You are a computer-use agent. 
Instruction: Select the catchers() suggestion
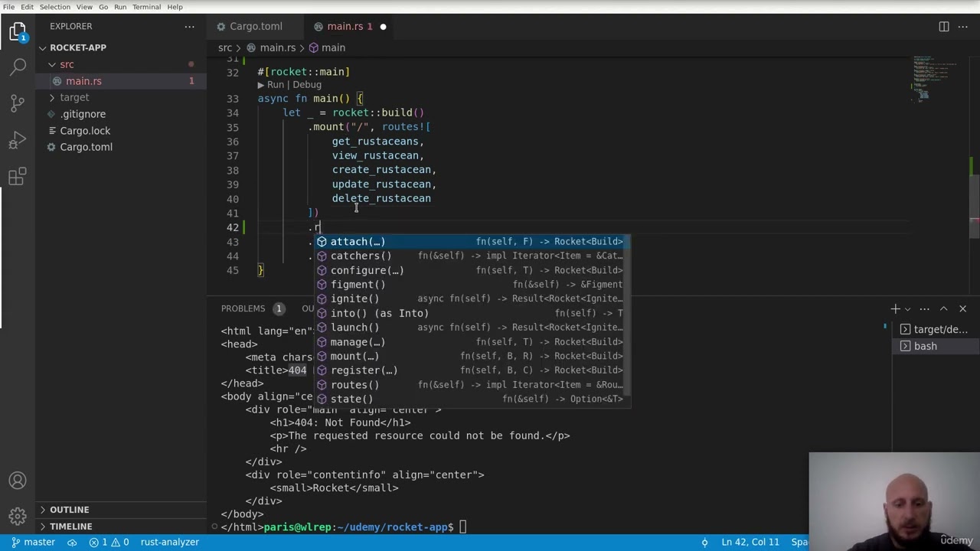click(471, 256)
